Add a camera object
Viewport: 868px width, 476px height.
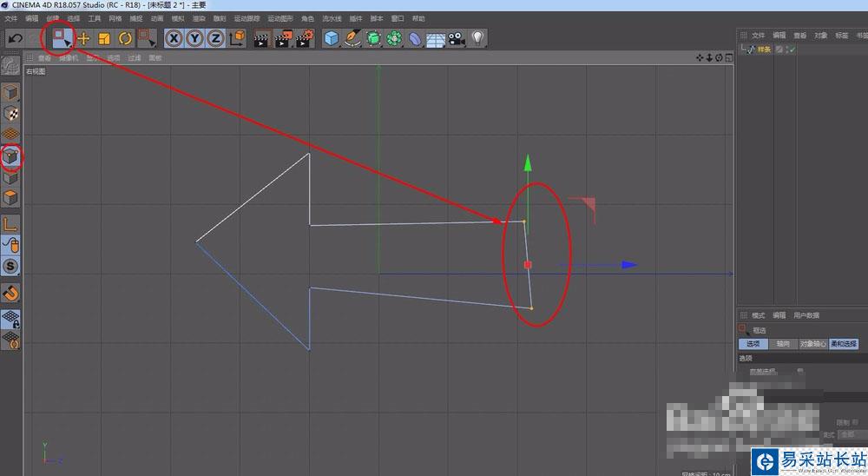click(x=457, y=39)
